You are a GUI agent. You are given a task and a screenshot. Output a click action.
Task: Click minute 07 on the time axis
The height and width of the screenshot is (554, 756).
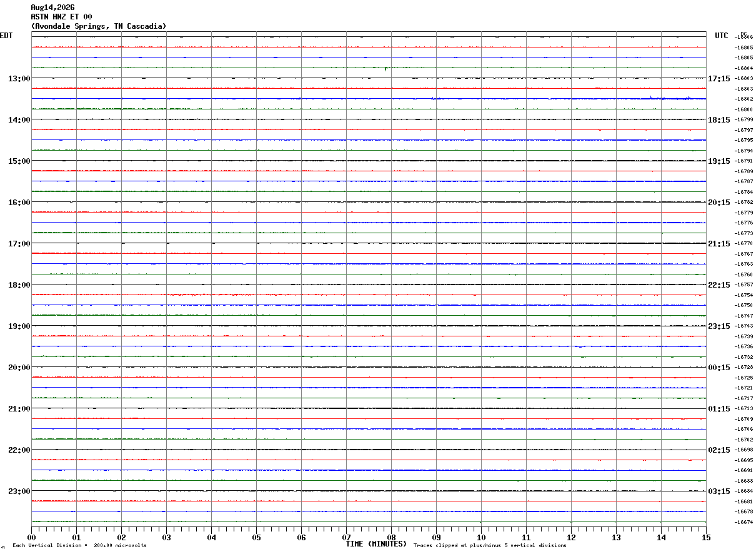pos(346,537)
